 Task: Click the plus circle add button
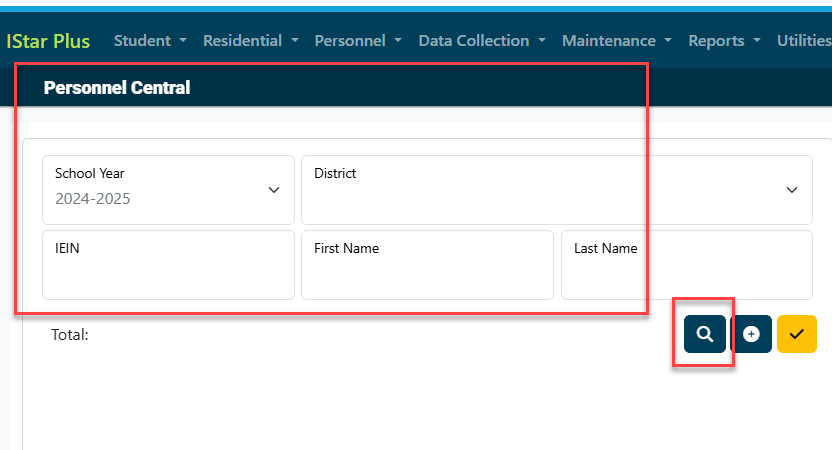(x=751, y=334)
